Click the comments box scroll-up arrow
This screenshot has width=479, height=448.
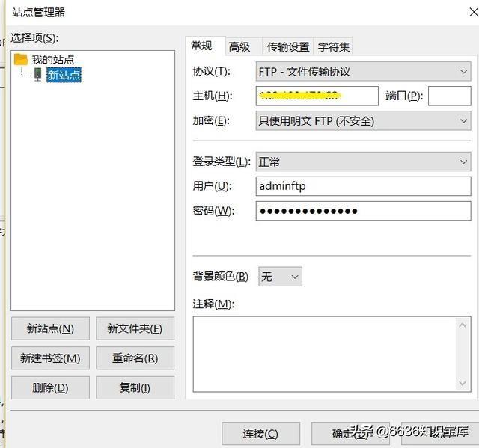[463, 325]
